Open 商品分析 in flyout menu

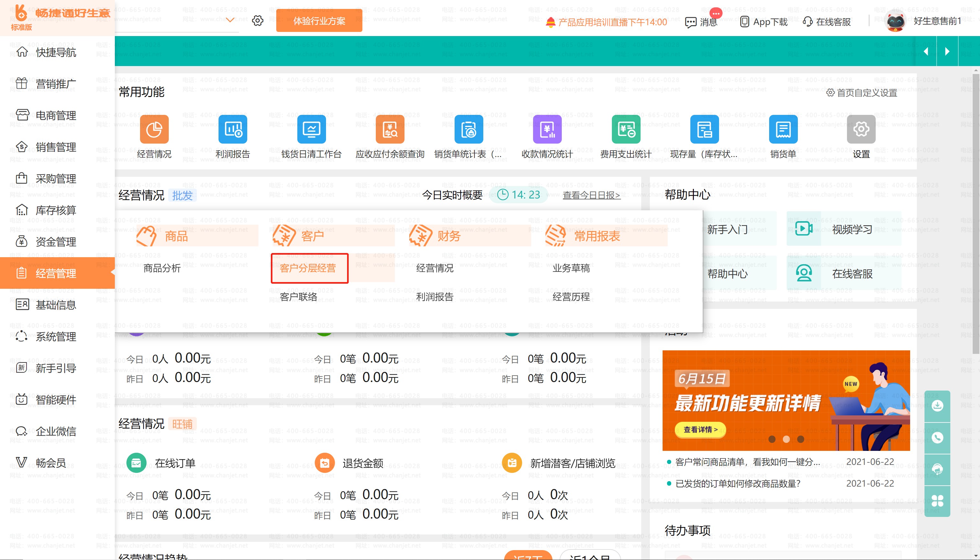click(162, 268)
